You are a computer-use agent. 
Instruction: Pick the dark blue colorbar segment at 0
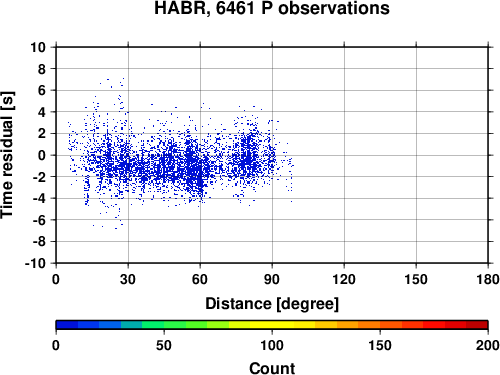tap(67, 325)
